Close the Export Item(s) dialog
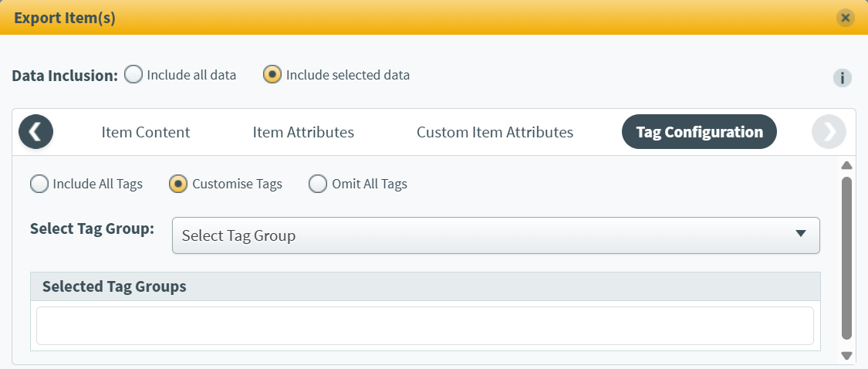This screenshot has width=868, height=369. (x=846, y=17)
